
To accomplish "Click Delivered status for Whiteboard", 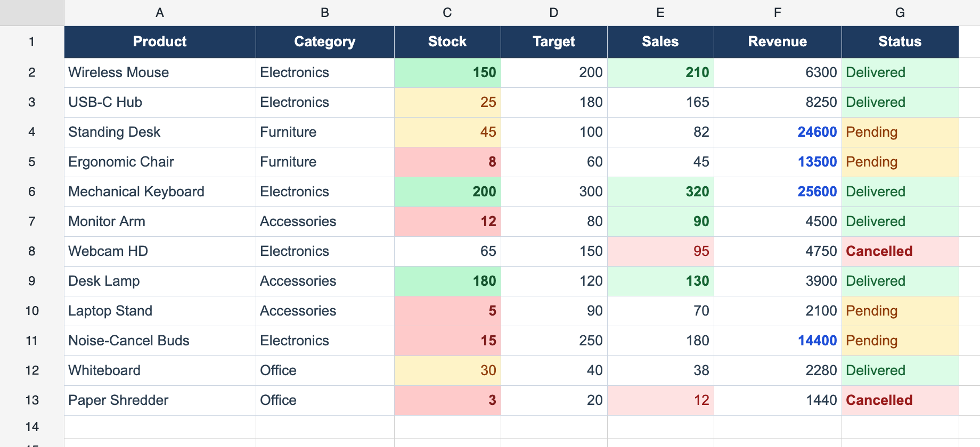I will click(x=900, y=370).
